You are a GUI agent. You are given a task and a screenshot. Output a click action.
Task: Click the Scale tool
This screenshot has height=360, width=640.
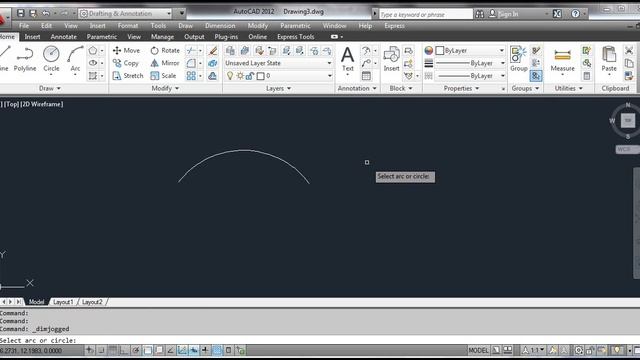pyautogui.click(x=163, y=76)
